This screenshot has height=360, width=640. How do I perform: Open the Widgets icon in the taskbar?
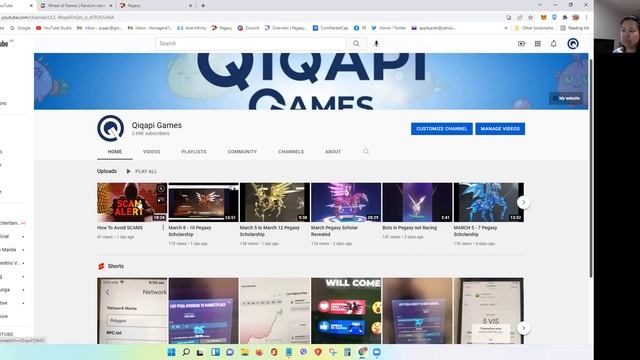pyautogui.click(x=215, y=352)
